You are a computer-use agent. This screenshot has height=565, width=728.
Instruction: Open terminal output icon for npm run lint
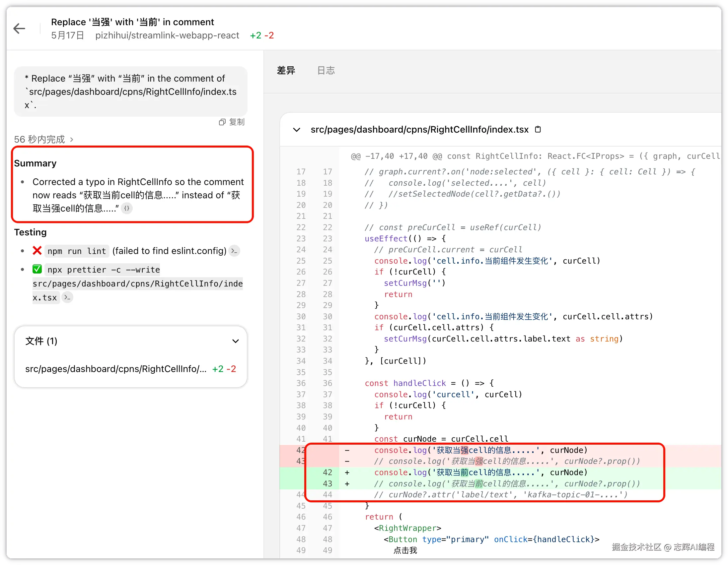pos(234,251)
